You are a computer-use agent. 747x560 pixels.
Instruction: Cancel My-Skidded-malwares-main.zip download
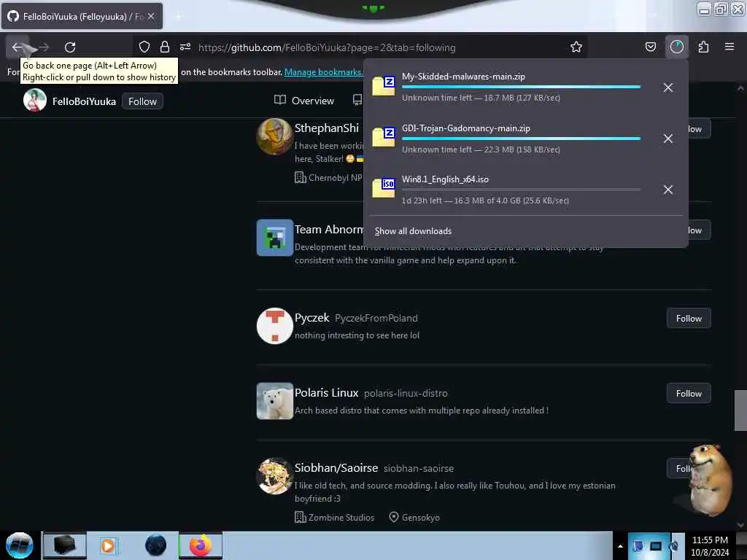pyautogui.click(x=668, y=87)
